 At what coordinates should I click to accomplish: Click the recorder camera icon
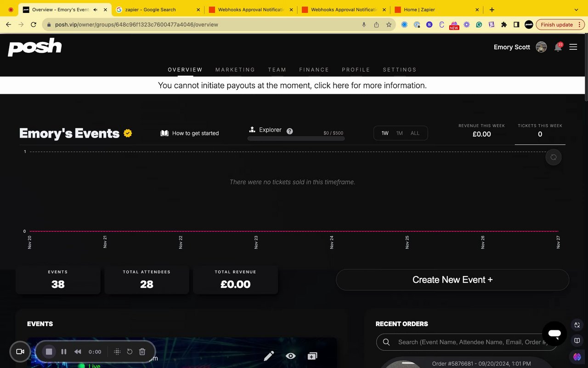point(20,351)
